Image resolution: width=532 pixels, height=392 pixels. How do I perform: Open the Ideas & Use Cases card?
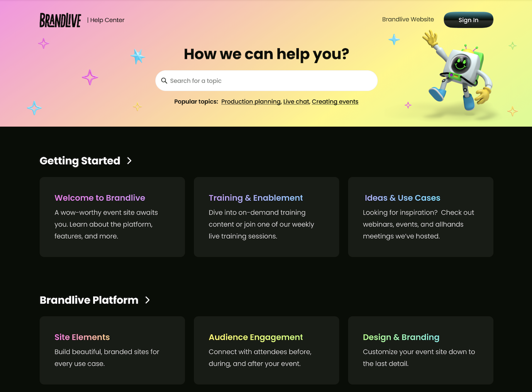[421, 217]
